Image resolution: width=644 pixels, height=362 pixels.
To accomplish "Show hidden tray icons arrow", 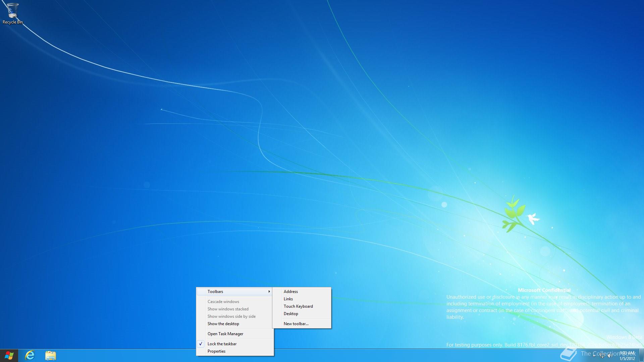I will click(x=594, y=356).
